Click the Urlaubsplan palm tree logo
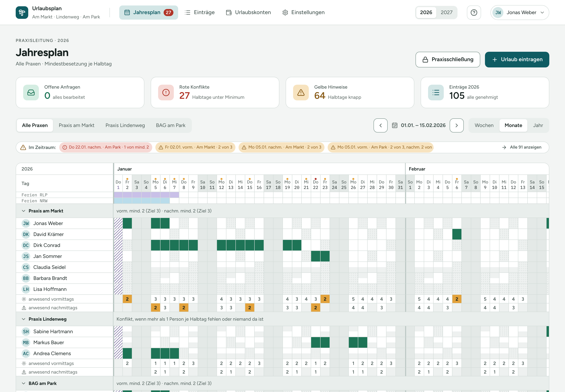This screenshot has height=392, width=565. 22,13
